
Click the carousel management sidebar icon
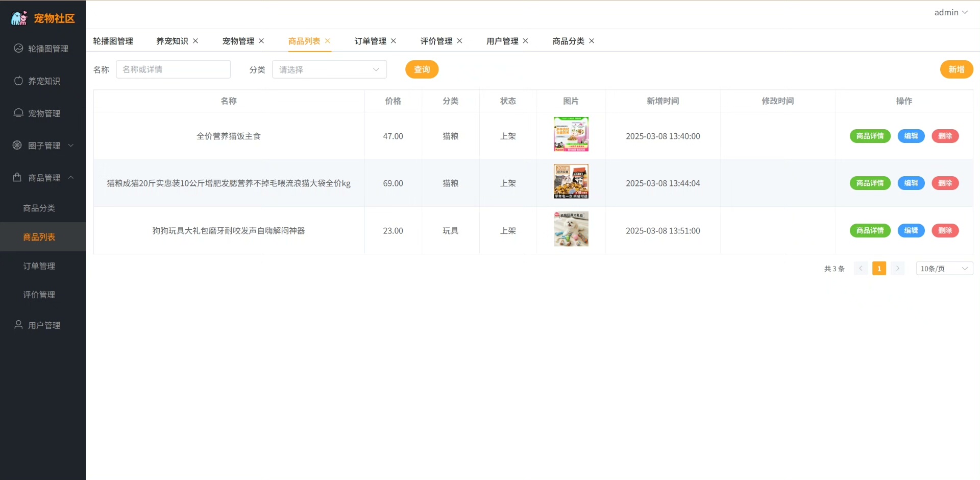(18, 49)
